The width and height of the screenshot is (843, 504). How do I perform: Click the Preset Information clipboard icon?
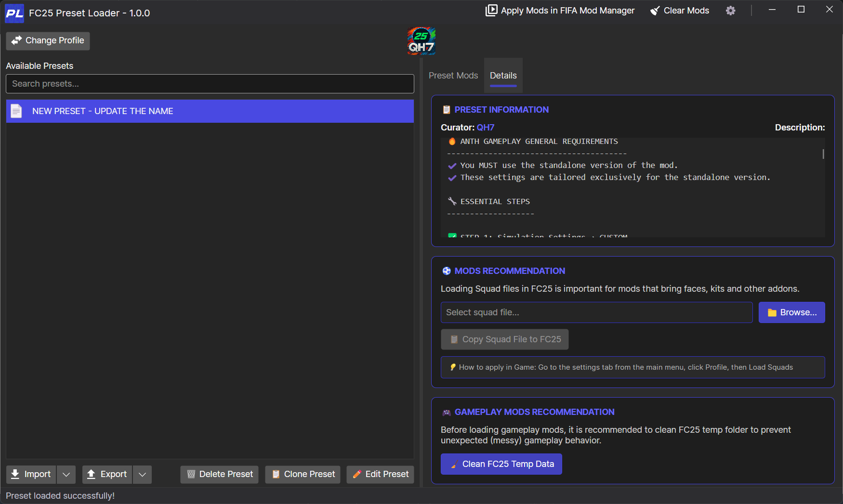pos(447,110)
